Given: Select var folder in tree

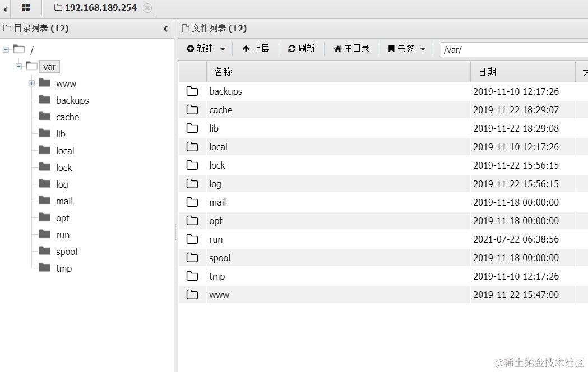Looking at the screenshot, I should (49, 67).
